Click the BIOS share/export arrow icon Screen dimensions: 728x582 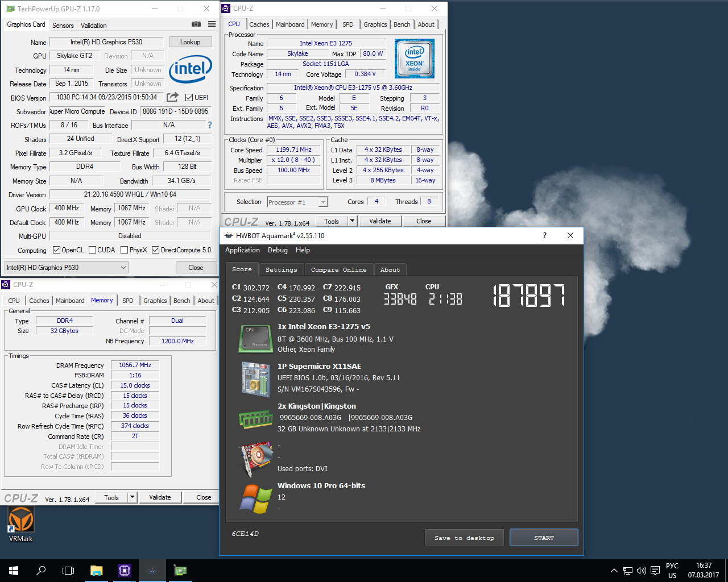coord(173,97)
